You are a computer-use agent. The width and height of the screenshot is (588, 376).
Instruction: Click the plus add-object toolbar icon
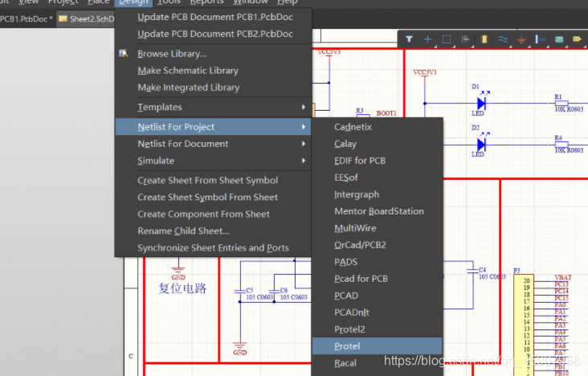click(x=427, y=39)
